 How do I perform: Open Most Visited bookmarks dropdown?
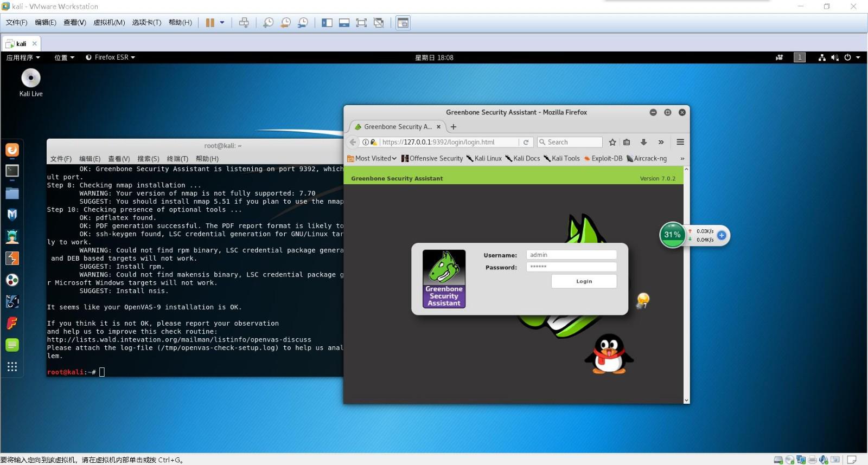372,158
